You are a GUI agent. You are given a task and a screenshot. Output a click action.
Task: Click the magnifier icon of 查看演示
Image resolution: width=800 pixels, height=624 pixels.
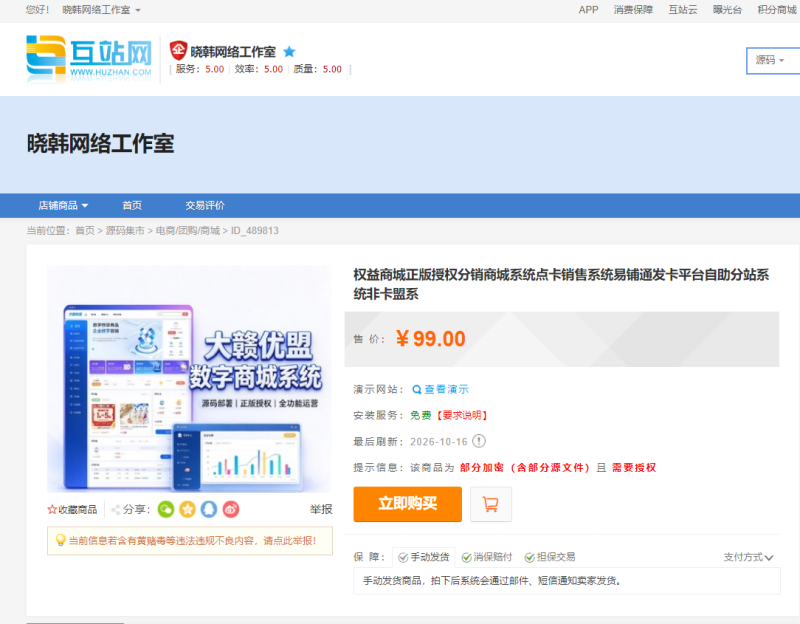tap(416, 390)
